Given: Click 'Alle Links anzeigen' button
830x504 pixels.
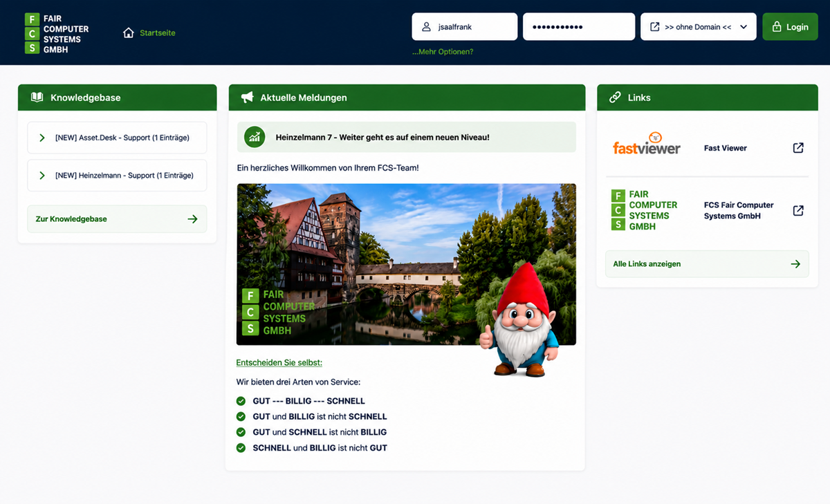Looking at the screenshot, I should 707,264.
